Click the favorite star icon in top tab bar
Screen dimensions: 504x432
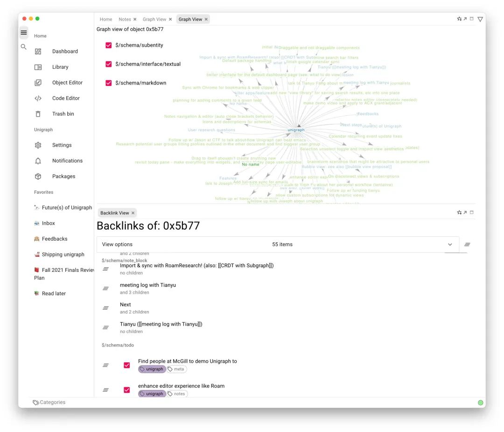(459, 19)
